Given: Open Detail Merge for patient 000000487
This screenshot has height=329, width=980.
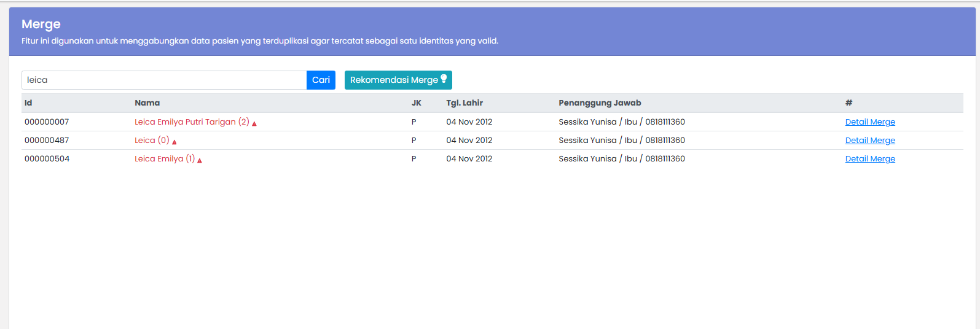Looking at the screenshot, I should coord(870,141).
